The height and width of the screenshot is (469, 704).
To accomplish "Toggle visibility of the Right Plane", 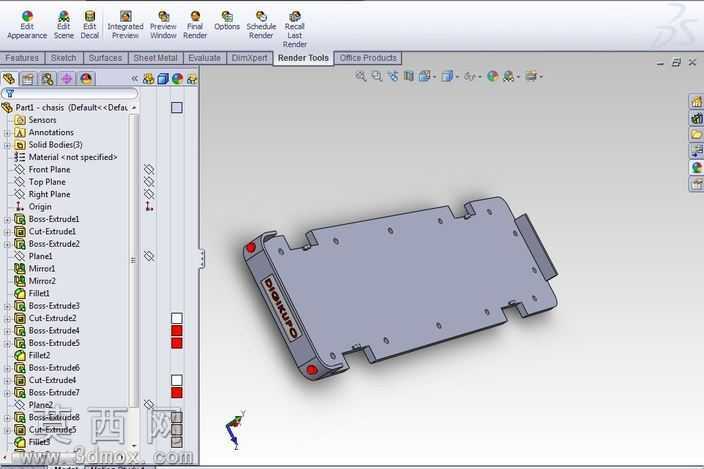I will coord(149,194).
